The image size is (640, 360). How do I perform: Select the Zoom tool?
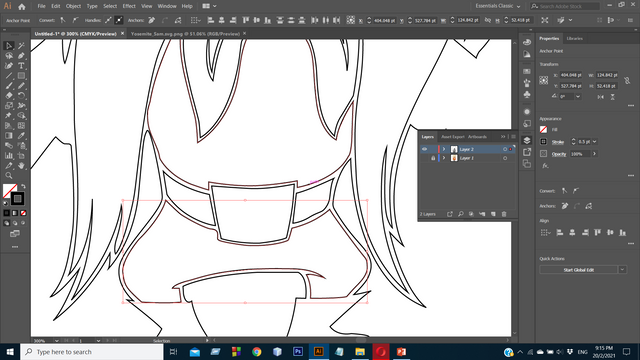click(x=9, y=176)
